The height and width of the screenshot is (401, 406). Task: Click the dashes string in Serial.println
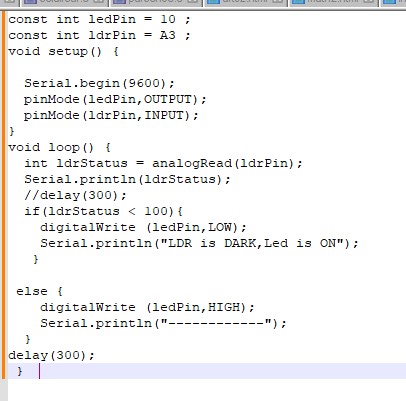click(x=216, y=323)
